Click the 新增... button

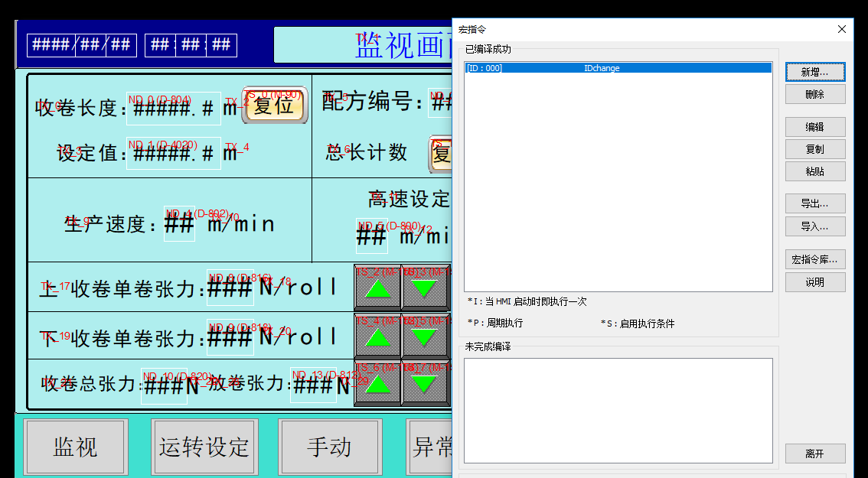814,72
